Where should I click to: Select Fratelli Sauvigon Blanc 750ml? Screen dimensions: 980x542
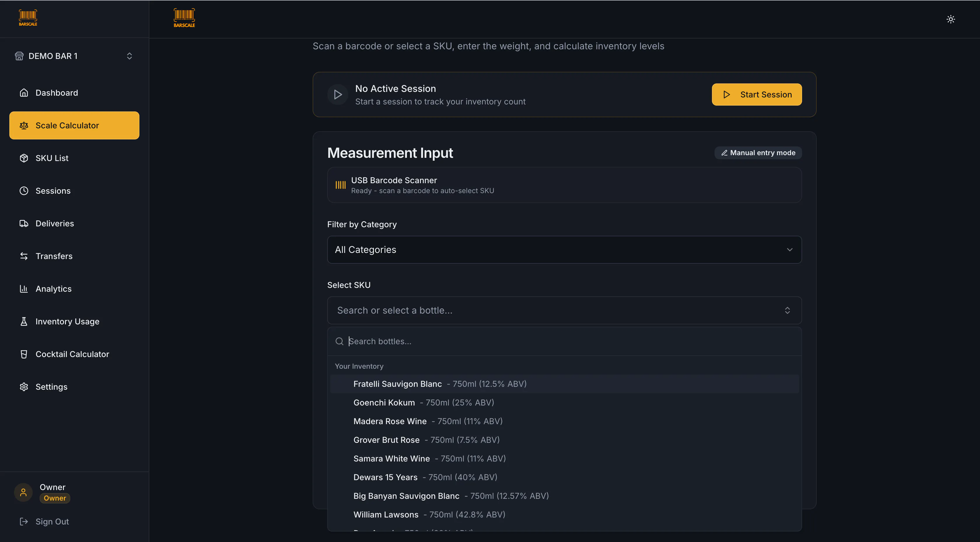click(564, 384)
